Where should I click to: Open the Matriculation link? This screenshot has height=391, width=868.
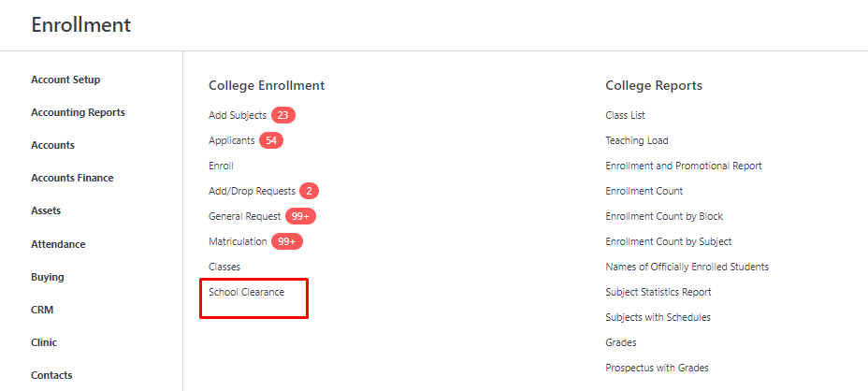[238, 241]
